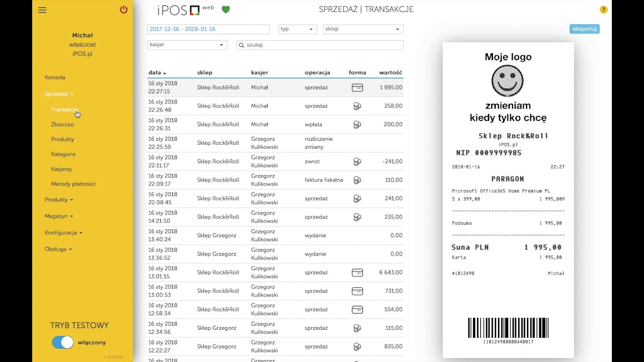Click the eksportuj button

(584, 29)
